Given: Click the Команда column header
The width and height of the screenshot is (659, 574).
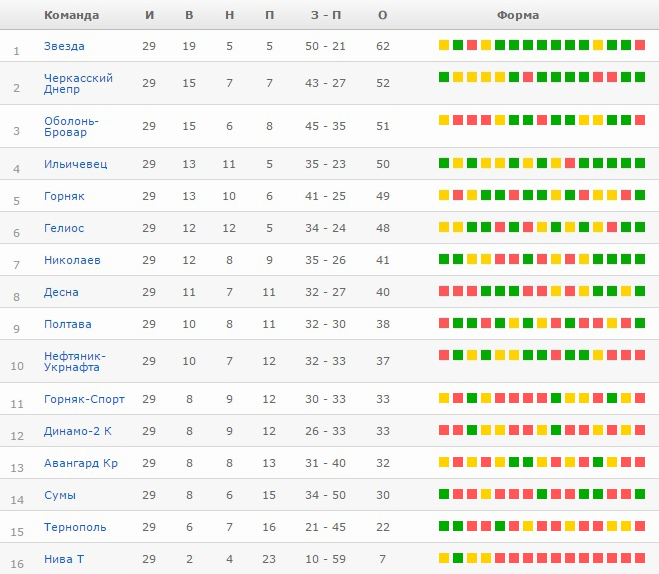Looking at the screenshot, I should tap(71, 15).
